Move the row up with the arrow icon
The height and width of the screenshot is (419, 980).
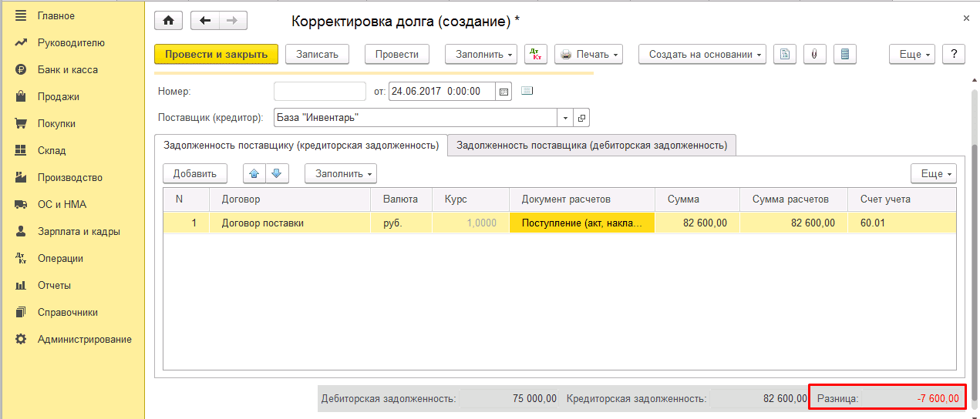tap(254, 173)
